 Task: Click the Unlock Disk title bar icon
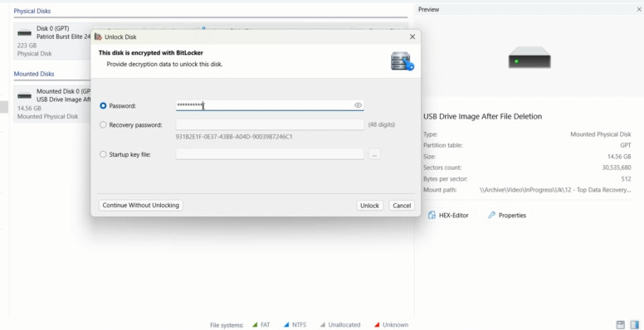98,37
